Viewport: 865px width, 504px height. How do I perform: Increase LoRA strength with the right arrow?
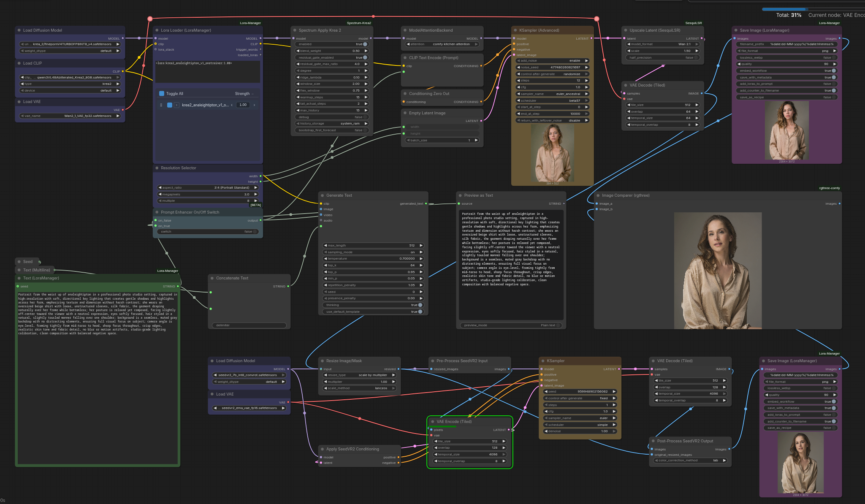point(254,105)
